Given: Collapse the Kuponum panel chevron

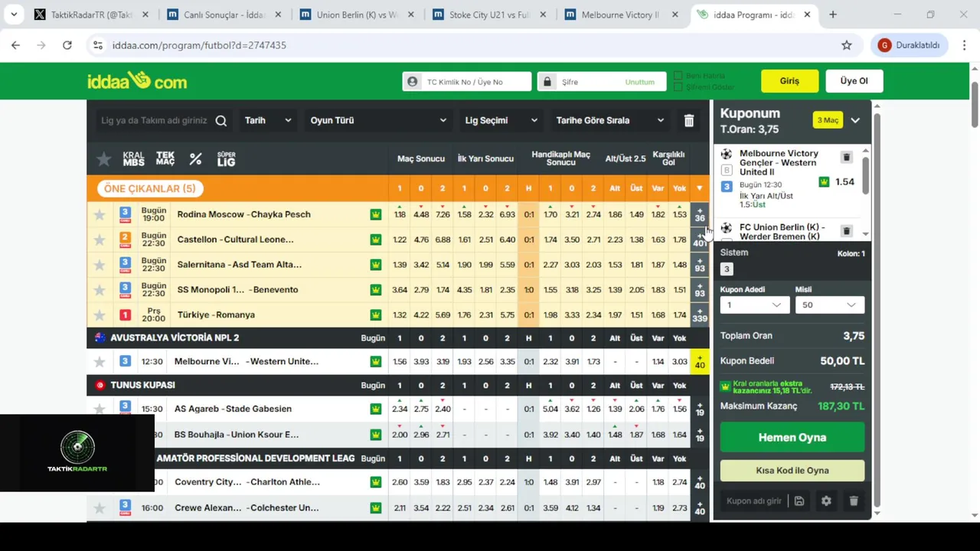Looking at the screenshot, I should point(855,120).
